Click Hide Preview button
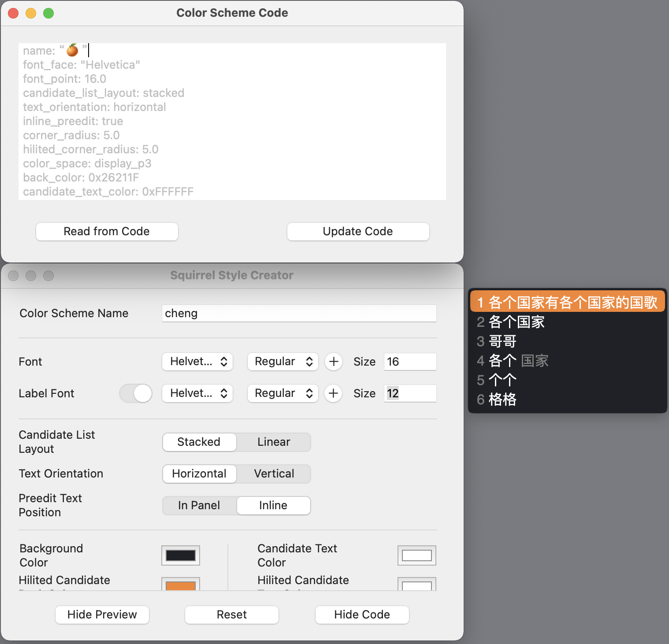The image size is (669, 644). click(x=102, y=615)
